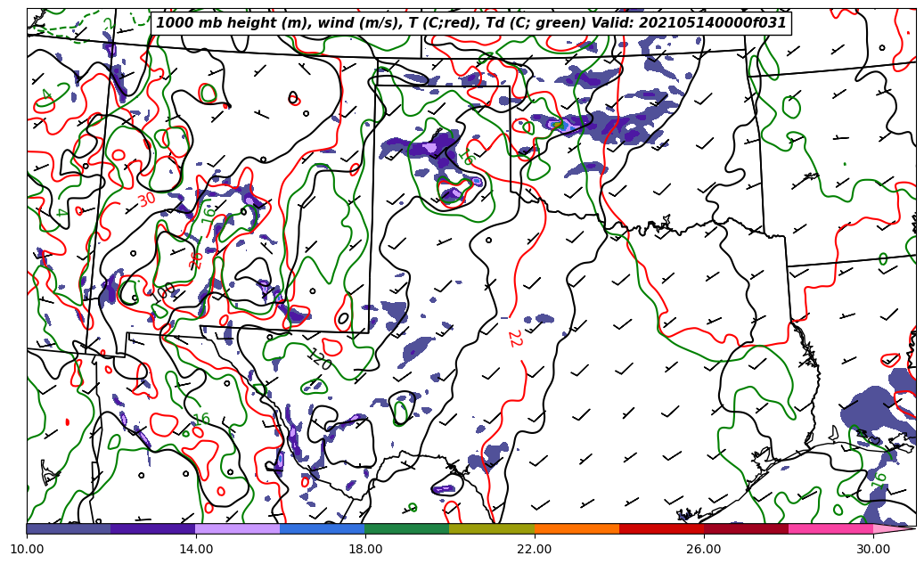The image size is (924, 564).
Task: Select the green colorbar segment (18–20)
Action: click(407, 528)
